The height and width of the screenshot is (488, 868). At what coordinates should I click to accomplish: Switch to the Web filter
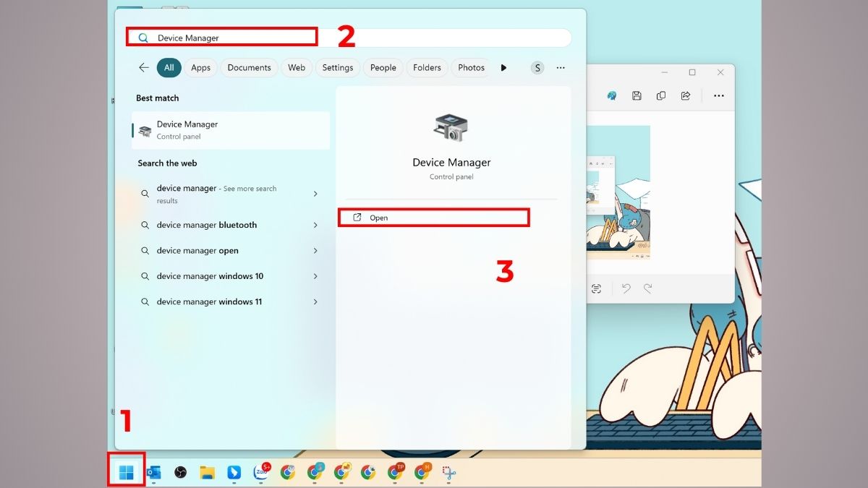[x=297, y=67]
